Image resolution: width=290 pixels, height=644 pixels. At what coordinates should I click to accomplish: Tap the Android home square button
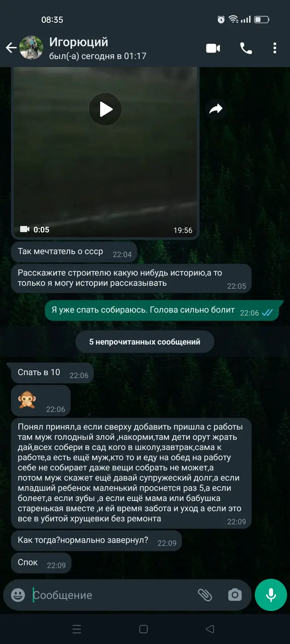pyautogui.click(x=144, y=629)
